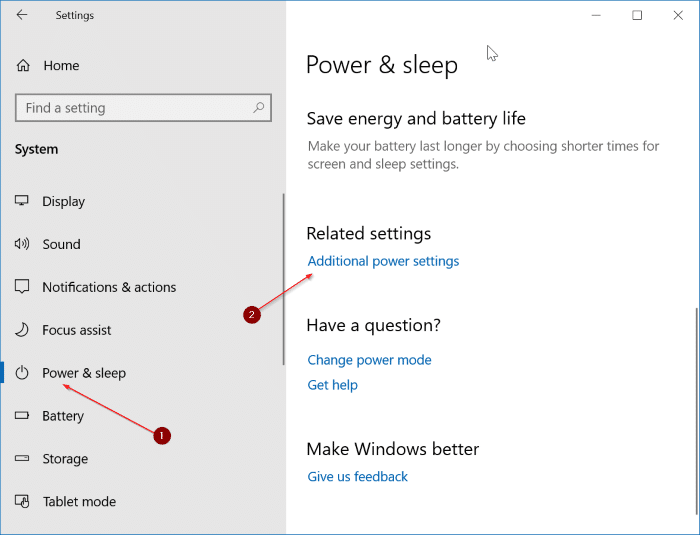Image resolution: width=700 pixels, height=535 pixels.
Task: Click Save energy and battery life heading
Action: coord(416,119)
